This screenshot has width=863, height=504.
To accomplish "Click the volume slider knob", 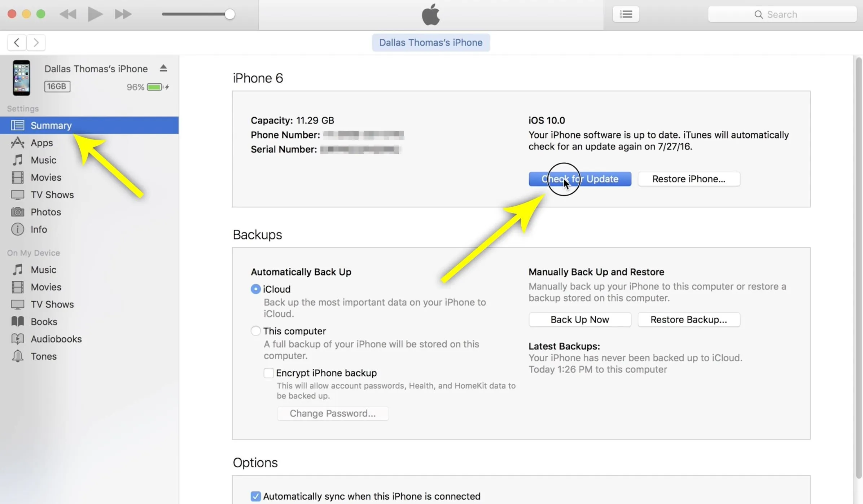I will pyautogui.click(x=229, y=14).
